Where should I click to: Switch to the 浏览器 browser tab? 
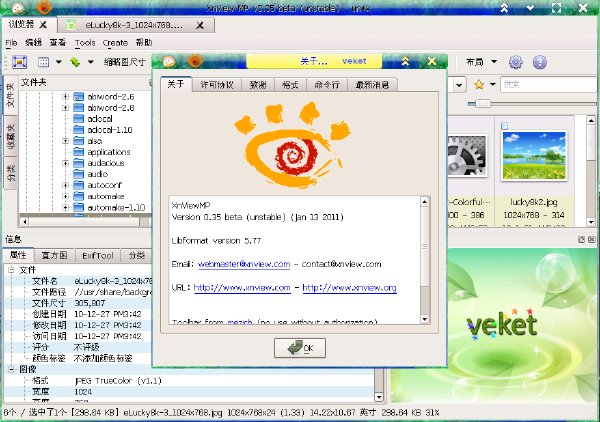pyautogui.click(x=21, y=24)
